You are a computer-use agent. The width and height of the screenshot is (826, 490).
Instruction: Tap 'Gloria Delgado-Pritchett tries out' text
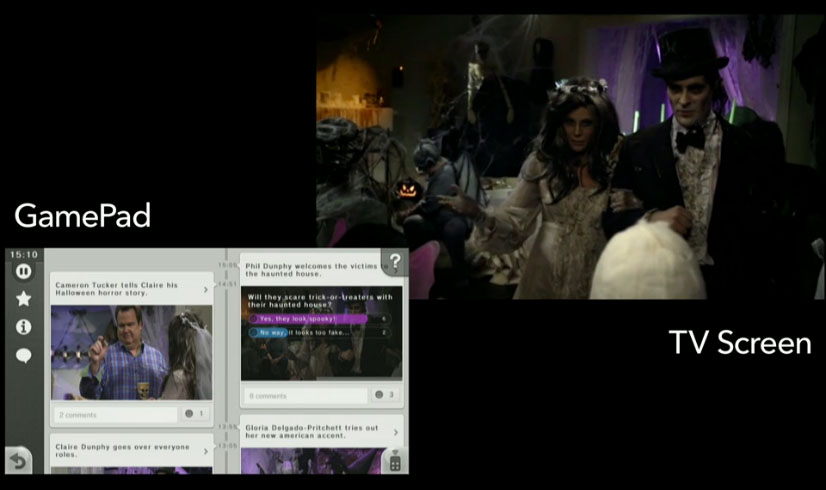[x=312, y=428]
